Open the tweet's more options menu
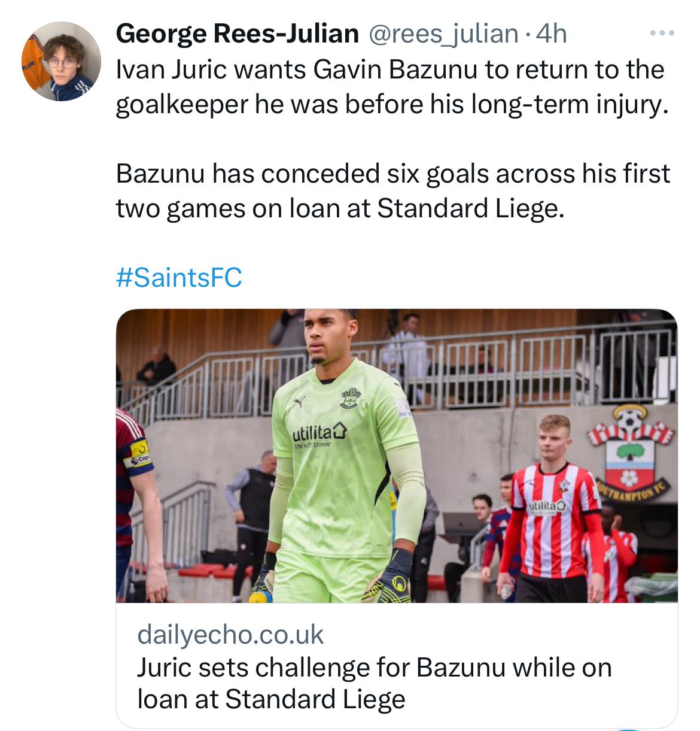Image resolution: width=700 pixels, height=731 pixels. (x=663, y=33)
